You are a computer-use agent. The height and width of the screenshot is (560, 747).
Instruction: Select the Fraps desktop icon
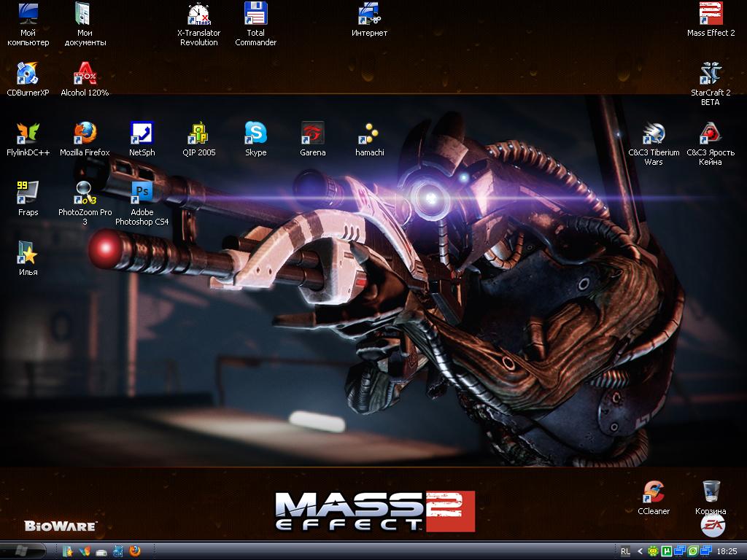(28, 198)
